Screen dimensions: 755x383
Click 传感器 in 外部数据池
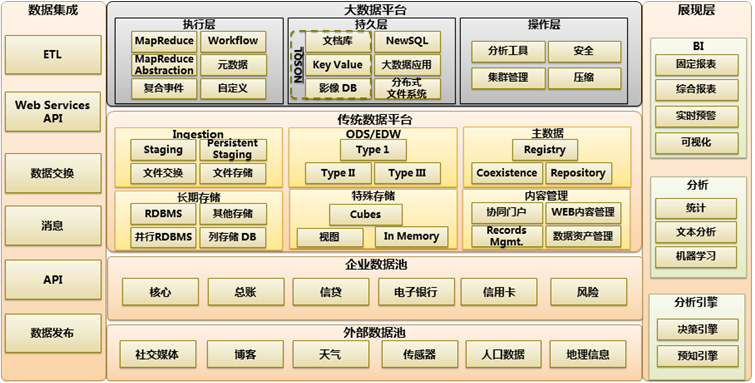click(x=420, y=355)
